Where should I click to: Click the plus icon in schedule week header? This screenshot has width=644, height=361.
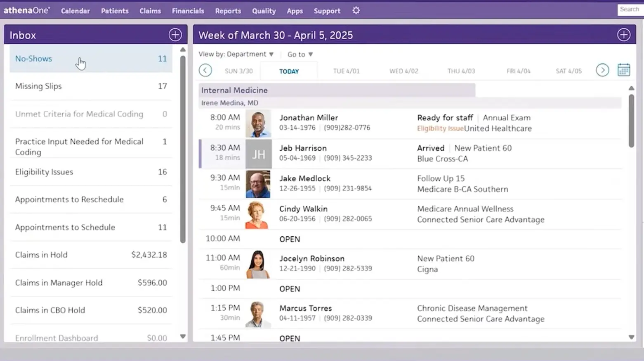pos(624,35)
